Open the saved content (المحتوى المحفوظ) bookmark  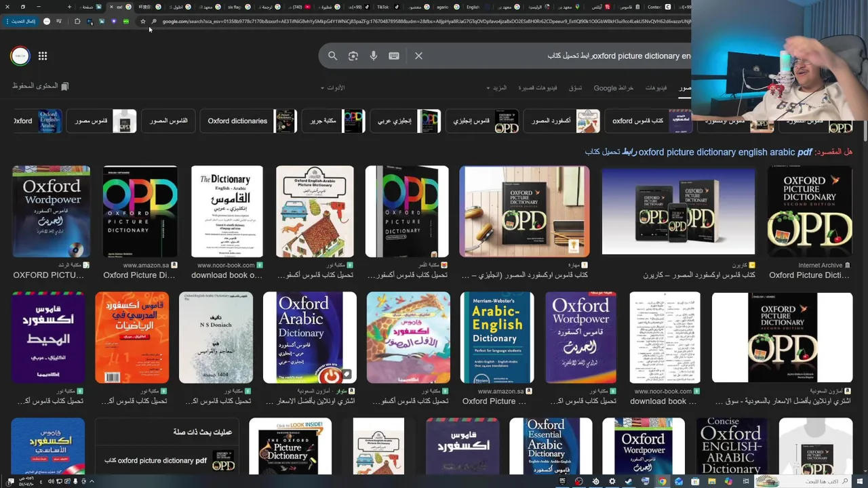point(41,86)
